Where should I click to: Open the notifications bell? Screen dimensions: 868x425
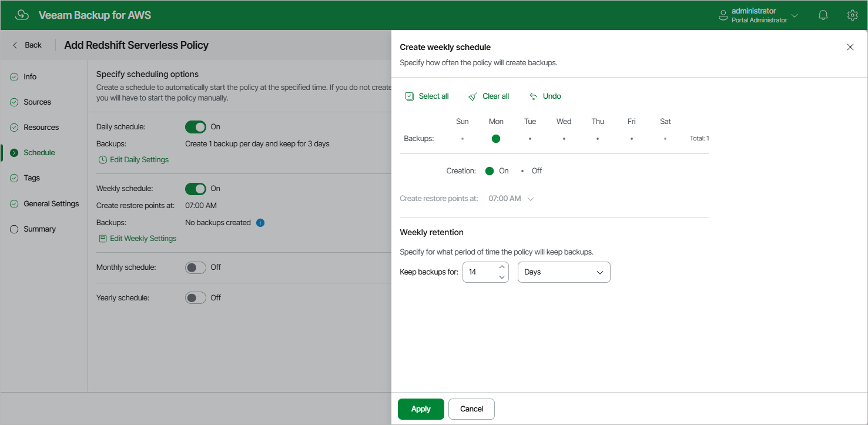823,15
